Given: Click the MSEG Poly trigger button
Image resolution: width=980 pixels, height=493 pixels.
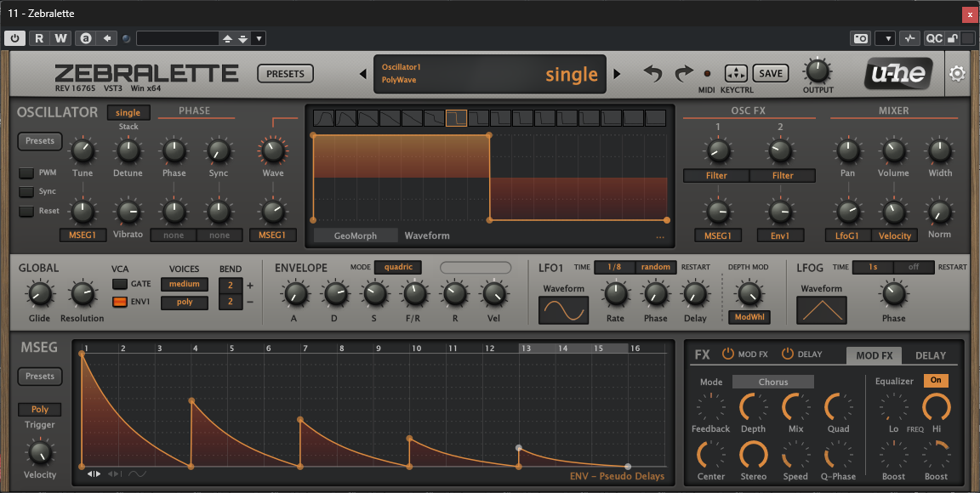Looking at the screenshot, I should click(40, 409).
